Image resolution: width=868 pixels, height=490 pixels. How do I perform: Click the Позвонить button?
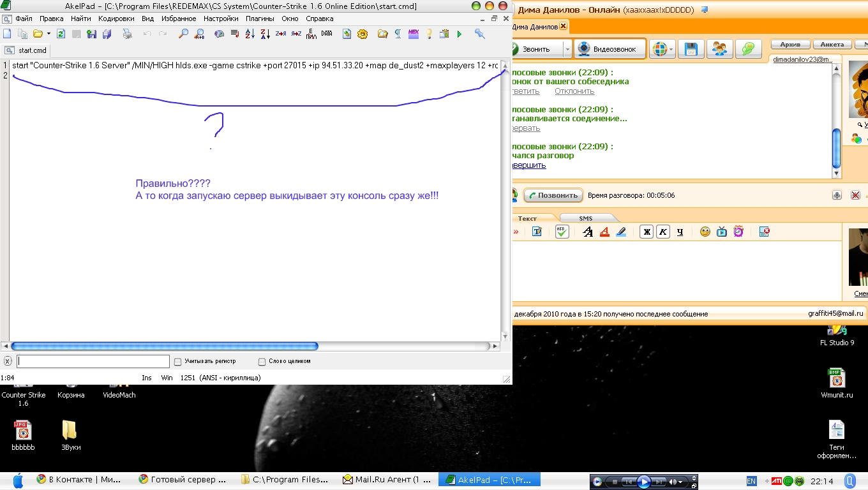point(553,195)
